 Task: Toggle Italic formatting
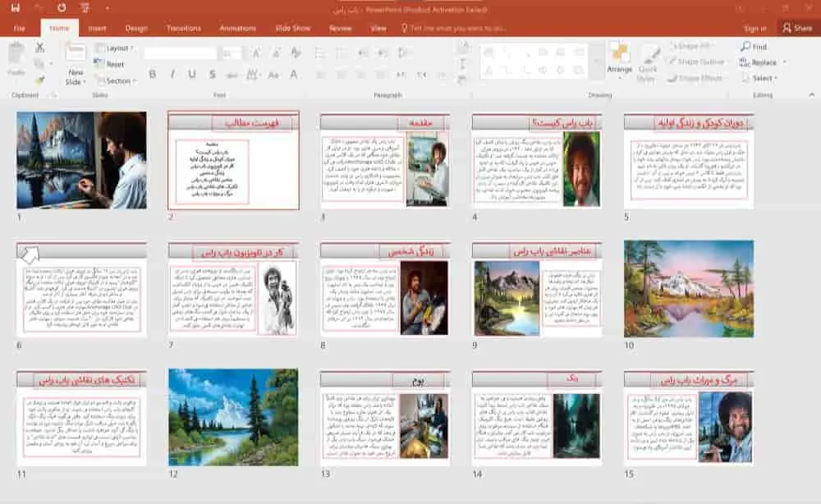tap(172, 75)
